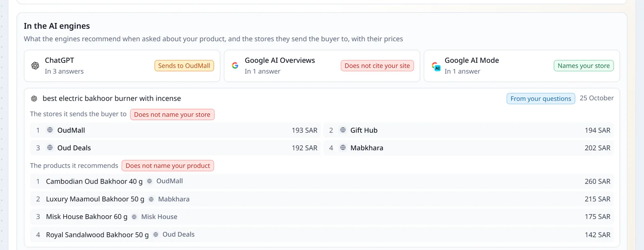This screenshot has width=644, height=250.
Task: Click 'In 1 answer' under Google AI Mode
Action: 462,71
